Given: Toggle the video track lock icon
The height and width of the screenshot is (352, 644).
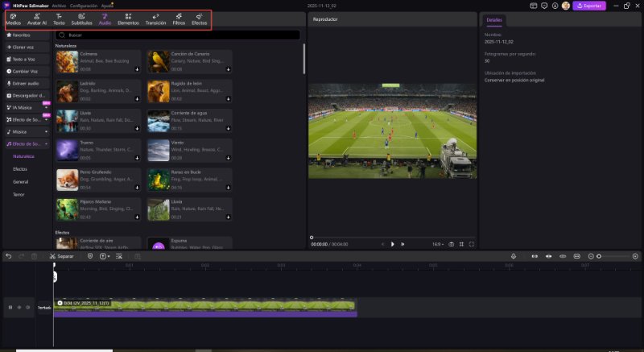Looking at the screenshot, I should point(10,307).
